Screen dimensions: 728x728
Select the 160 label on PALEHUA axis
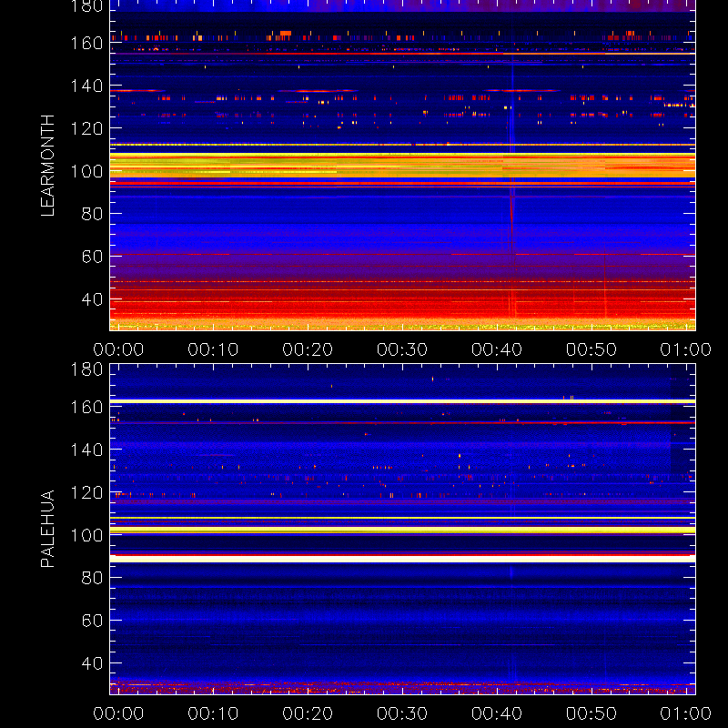point(86,407)
